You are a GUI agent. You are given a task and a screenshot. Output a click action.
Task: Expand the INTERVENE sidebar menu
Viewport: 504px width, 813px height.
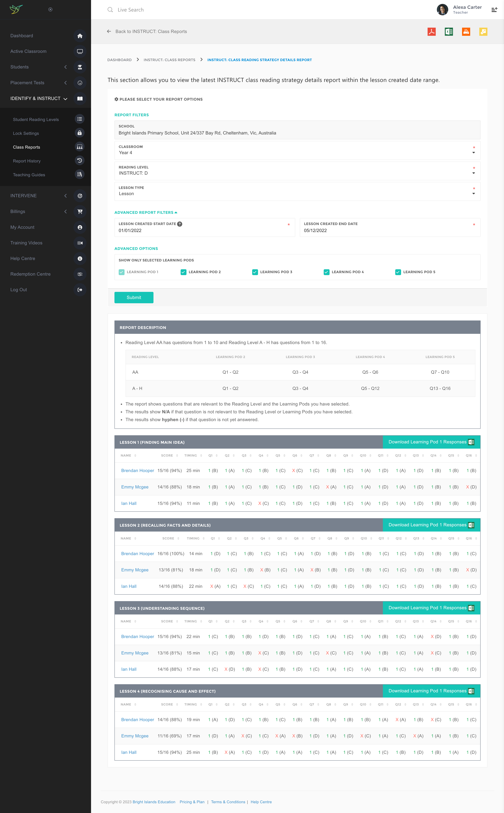[23, 196]
